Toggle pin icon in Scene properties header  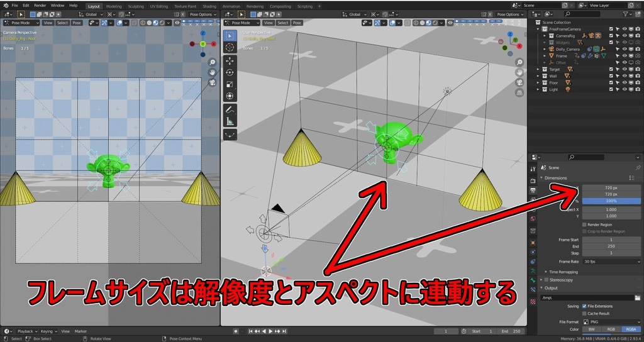(x=638, y=167)
